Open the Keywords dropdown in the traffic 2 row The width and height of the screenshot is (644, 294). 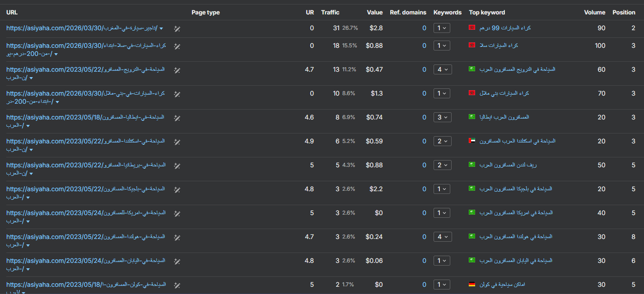click(442, 285)
